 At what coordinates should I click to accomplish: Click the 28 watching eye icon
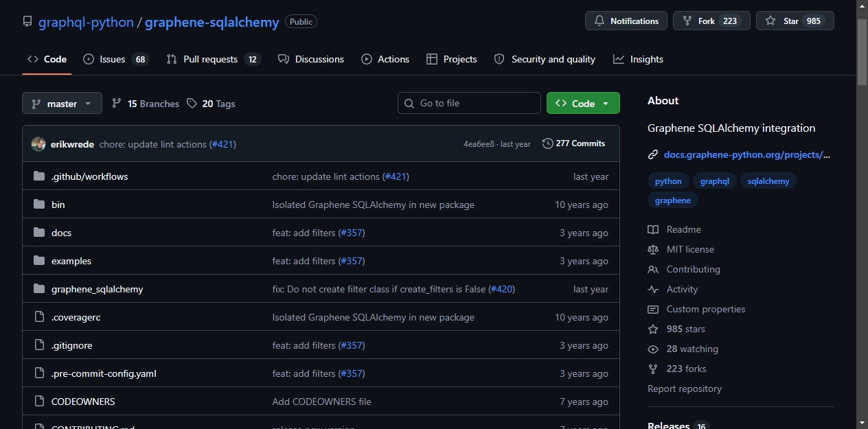pos(653,349)
